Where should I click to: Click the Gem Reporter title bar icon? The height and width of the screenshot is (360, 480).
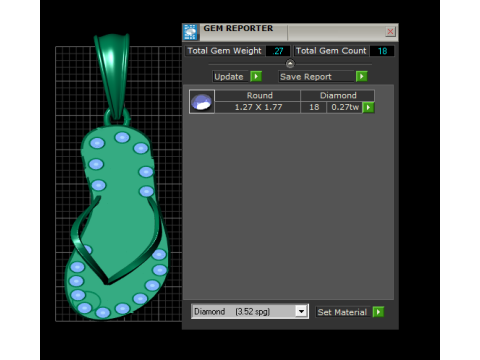[x=190, y=32]
